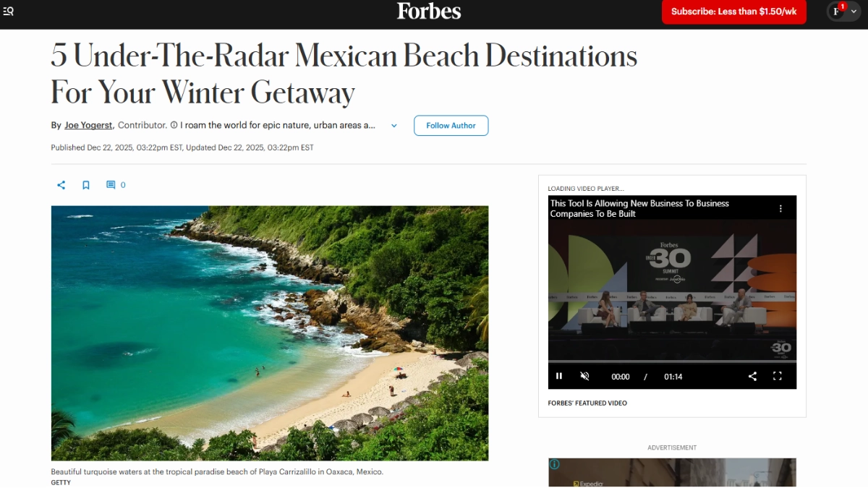Click the video progress bar
The height and width of the screenshot is (488, 868).
[672, 361]
